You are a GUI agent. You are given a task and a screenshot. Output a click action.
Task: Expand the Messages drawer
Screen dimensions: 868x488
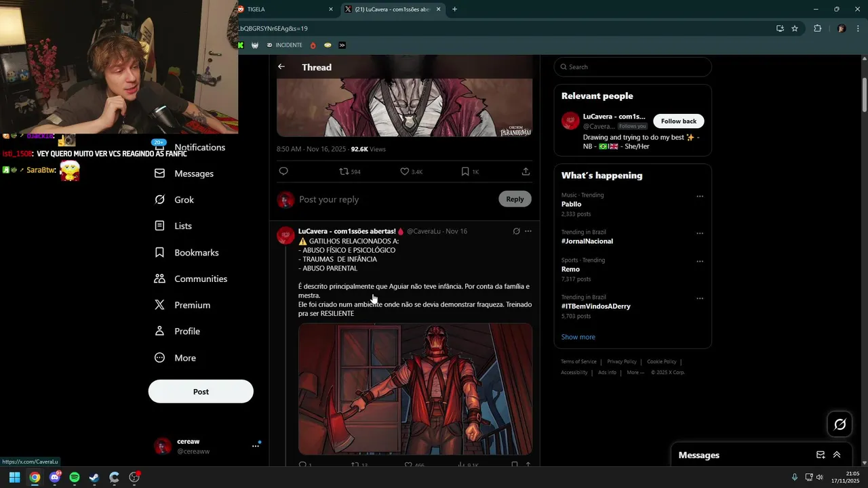coord(837,455)
